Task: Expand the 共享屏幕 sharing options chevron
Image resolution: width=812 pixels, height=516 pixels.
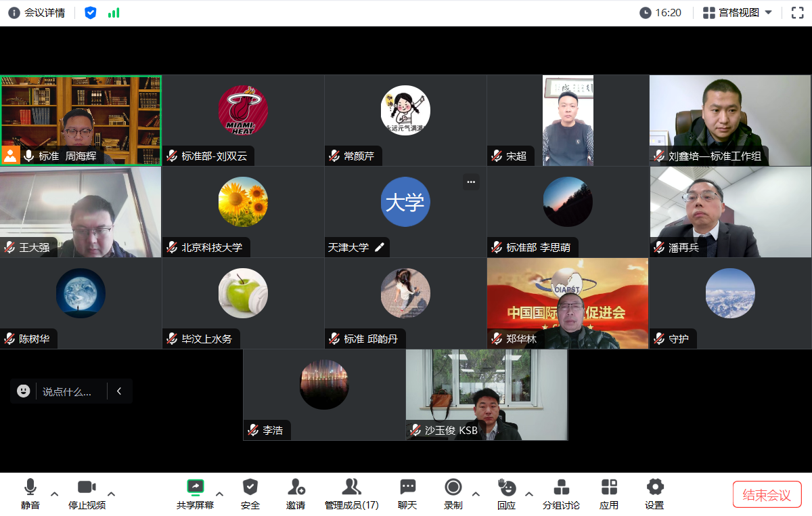Action: (218, 494)
